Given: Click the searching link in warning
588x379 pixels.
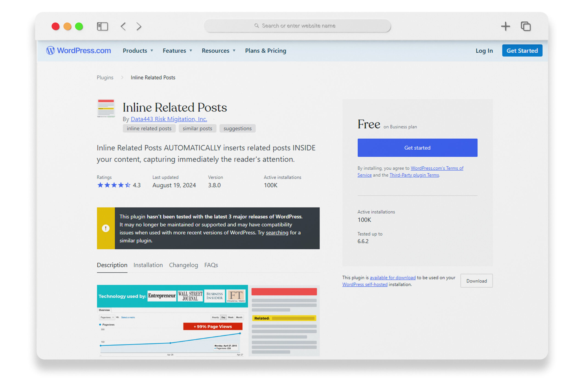Looking at the screenshot, I should 277,233.
